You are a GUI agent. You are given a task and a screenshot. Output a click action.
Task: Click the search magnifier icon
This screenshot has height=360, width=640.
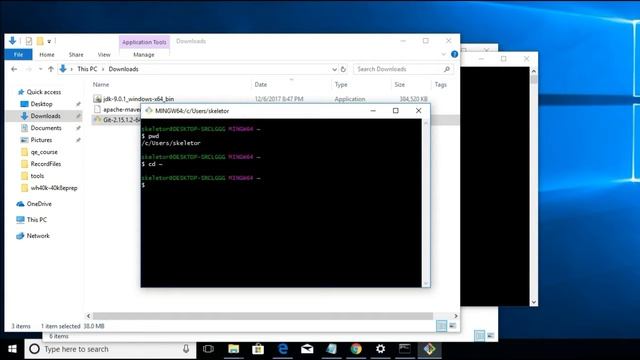pos(447,69)
